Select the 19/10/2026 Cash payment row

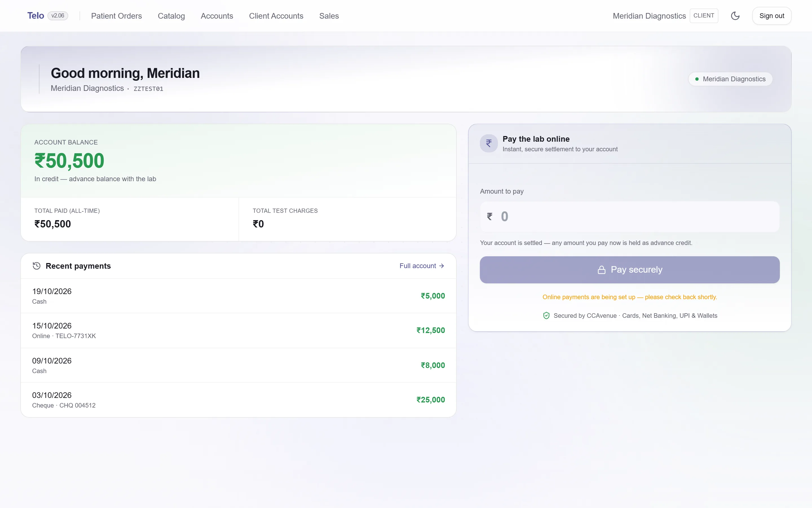coord(238,296)
